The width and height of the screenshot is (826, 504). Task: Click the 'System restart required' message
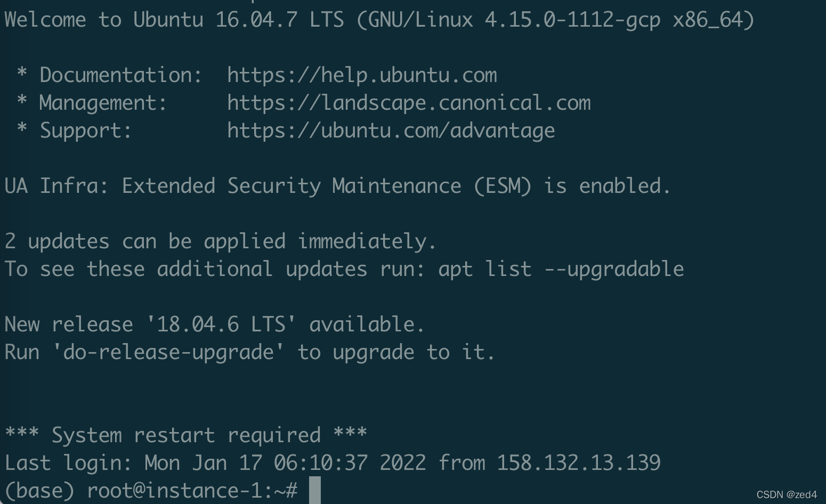[x=186, y=435]
